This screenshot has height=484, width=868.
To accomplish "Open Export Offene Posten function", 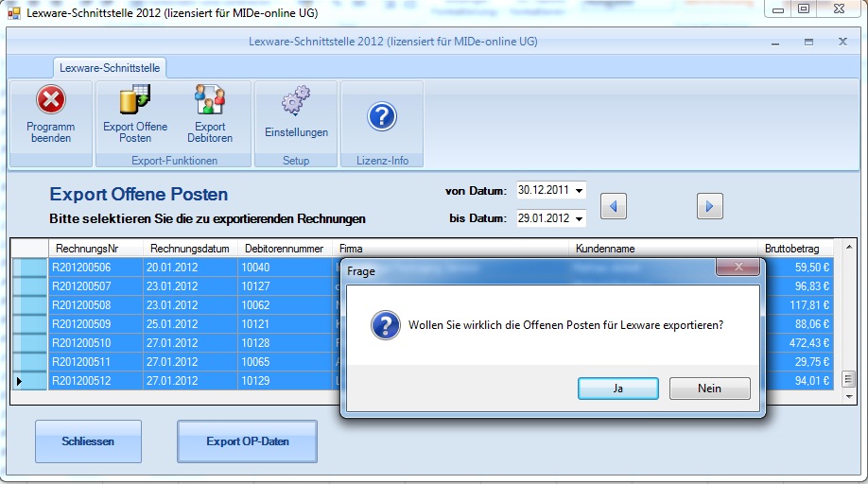I will (x=135, y=115).
